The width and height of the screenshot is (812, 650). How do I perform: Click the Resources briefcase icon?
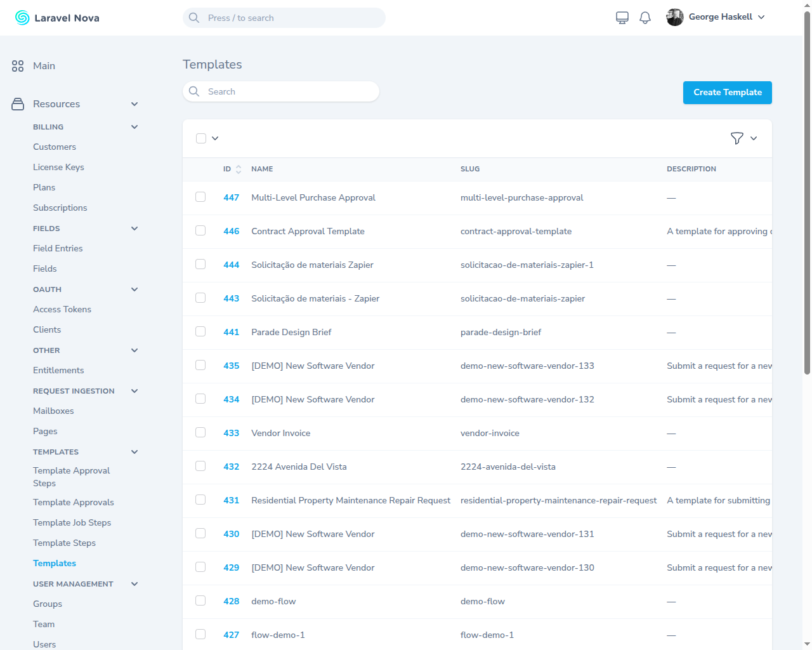[x=18, y=104]
